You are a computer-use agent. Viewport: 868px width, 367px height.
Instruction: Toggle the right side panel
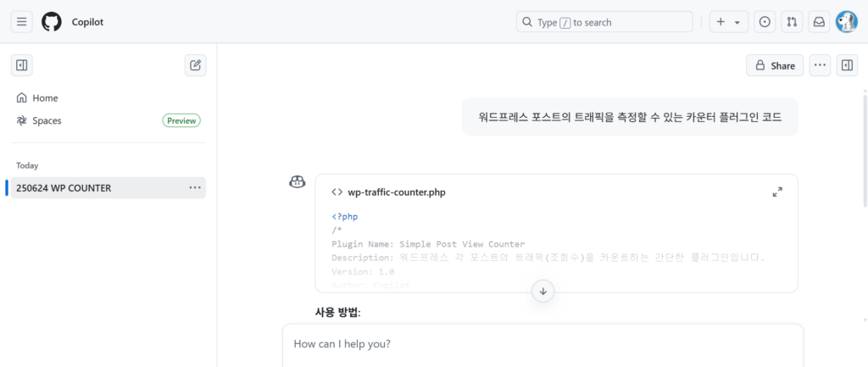pyautogui.click(x=847, y=65)
